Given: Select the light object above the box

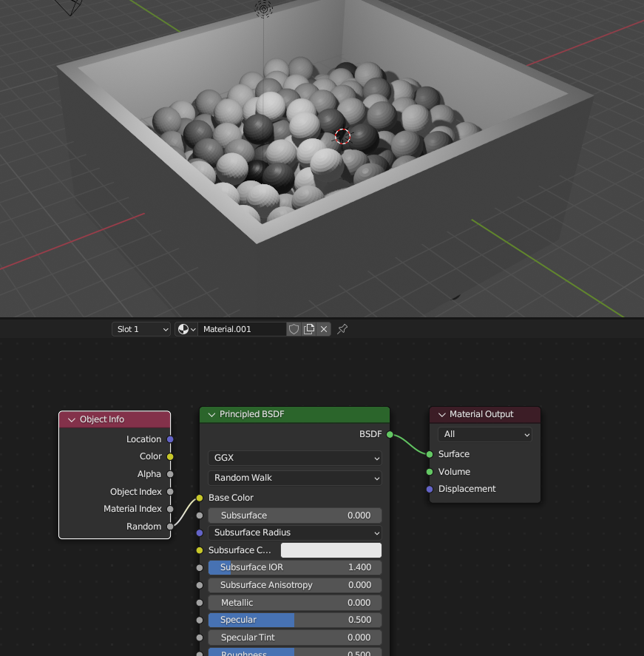Looking at the screenshot, I should 263,8.
